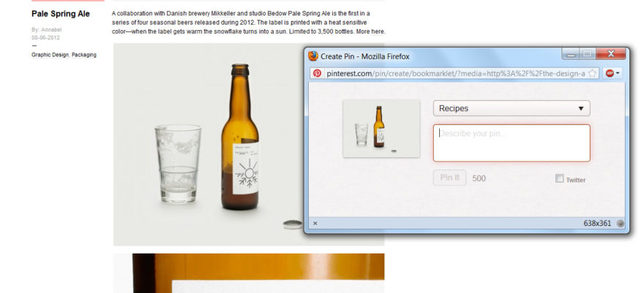This screenshot has width=644, height=293.
Task: Click the 638x361 size readout
Action: [597, 224]
